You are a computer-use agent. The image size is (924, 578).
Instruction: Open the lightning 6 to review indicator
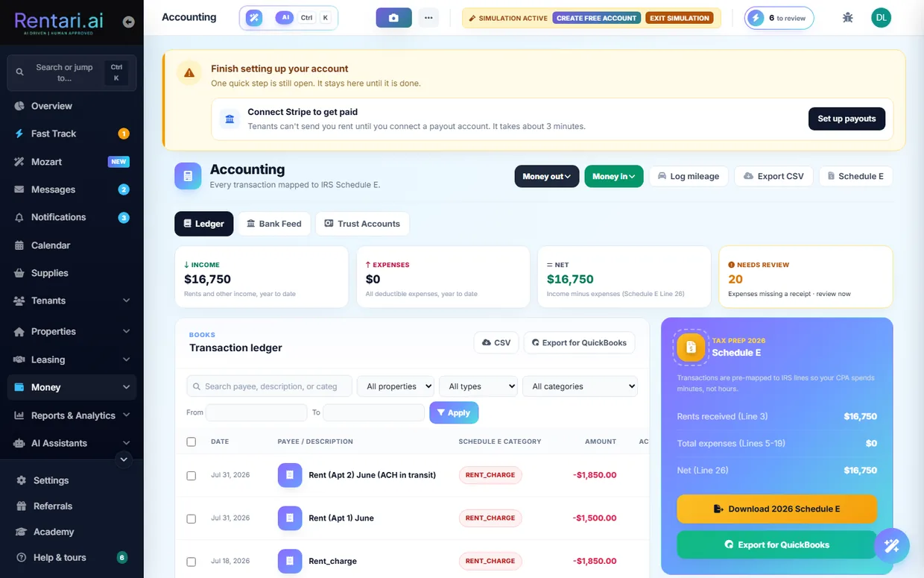point(779,18)
